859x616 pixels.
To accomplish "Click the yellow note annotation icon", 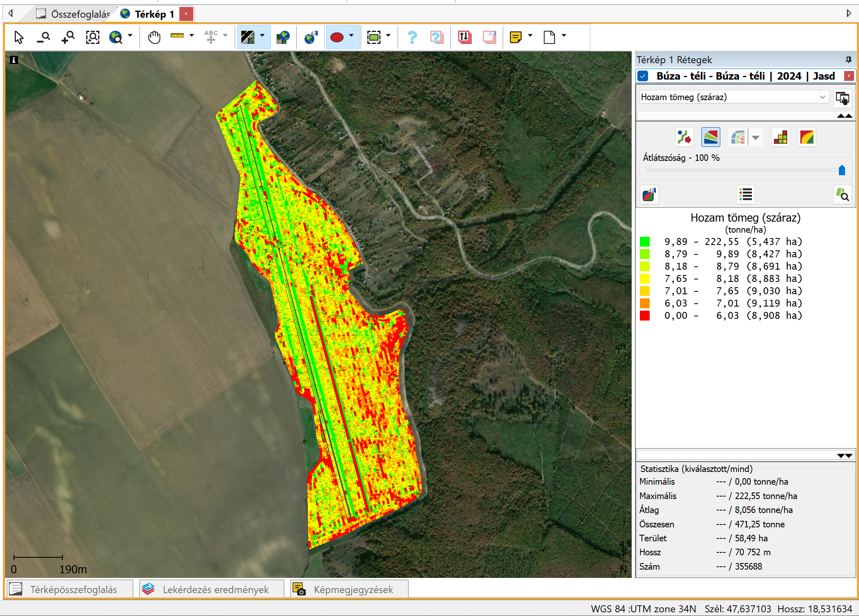I will point(515,37).
